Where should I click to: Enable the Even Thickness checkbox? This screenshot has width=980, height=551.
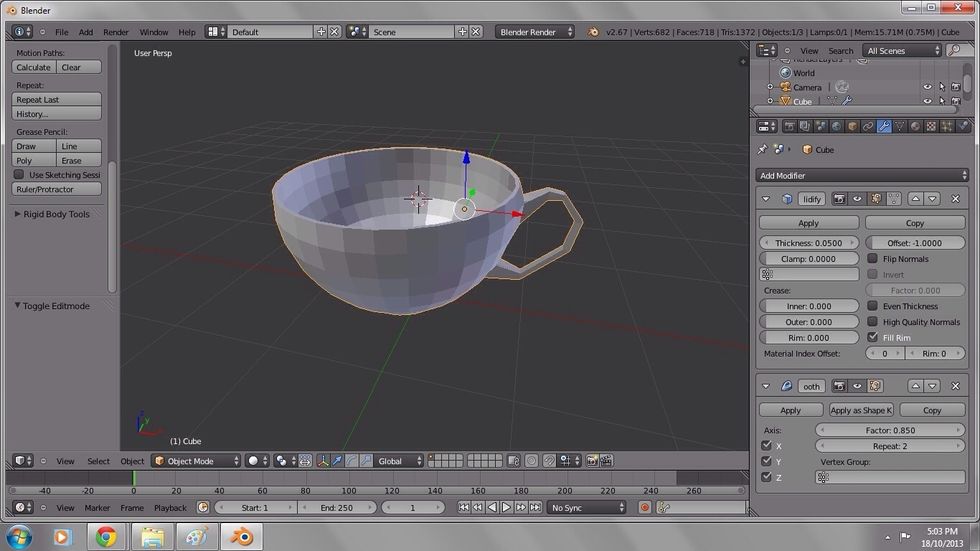(x=873, y=306)
